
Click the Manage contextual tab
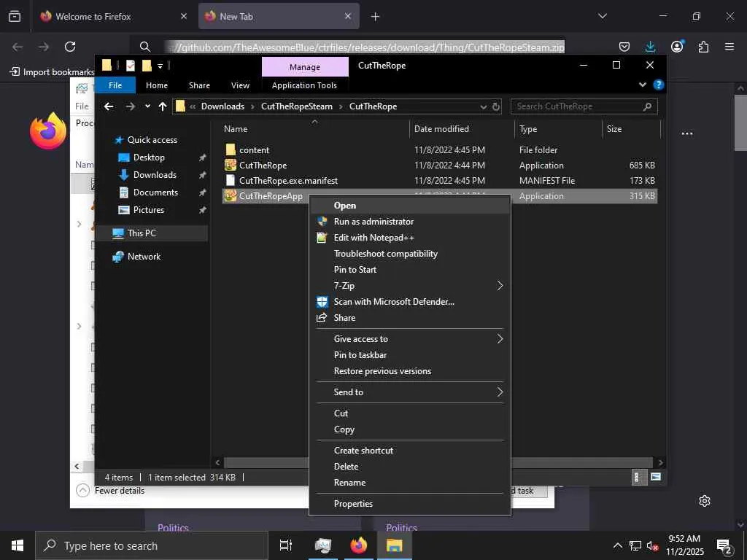click(305, 67)
